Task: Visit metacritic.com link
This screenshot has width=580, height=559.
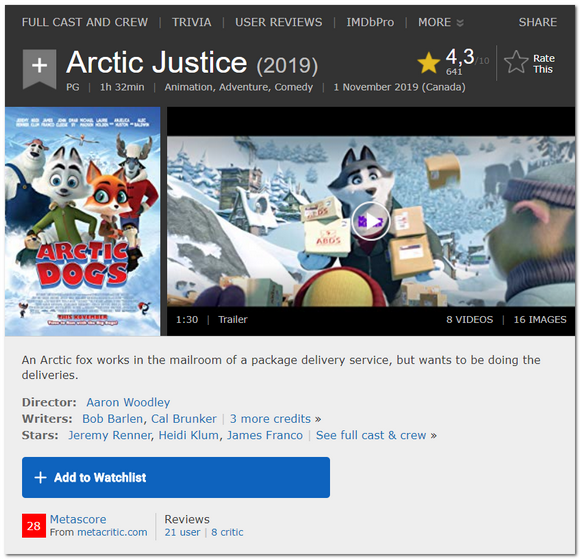Action: point(112,532)
